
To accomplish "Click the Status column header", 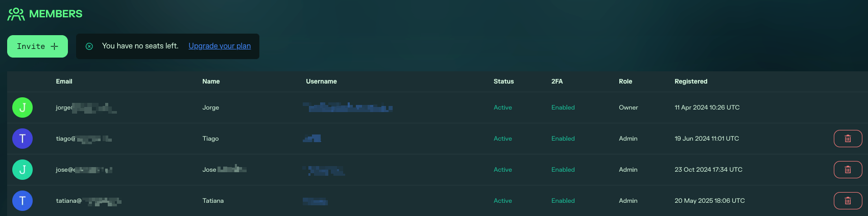I will [x=503, y=82].
